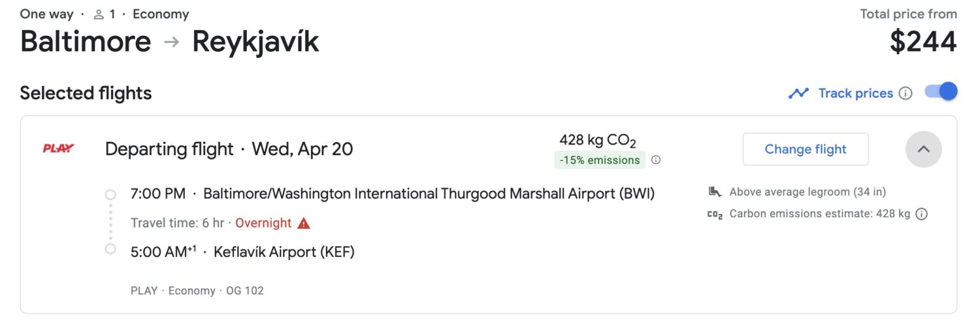This screenshot has width=980, height=327.
Task: Click the Change flight button
Action: [x=806, y=149]
